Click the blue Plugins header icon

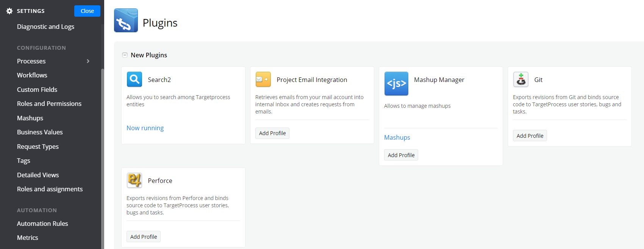click(126, 20)
